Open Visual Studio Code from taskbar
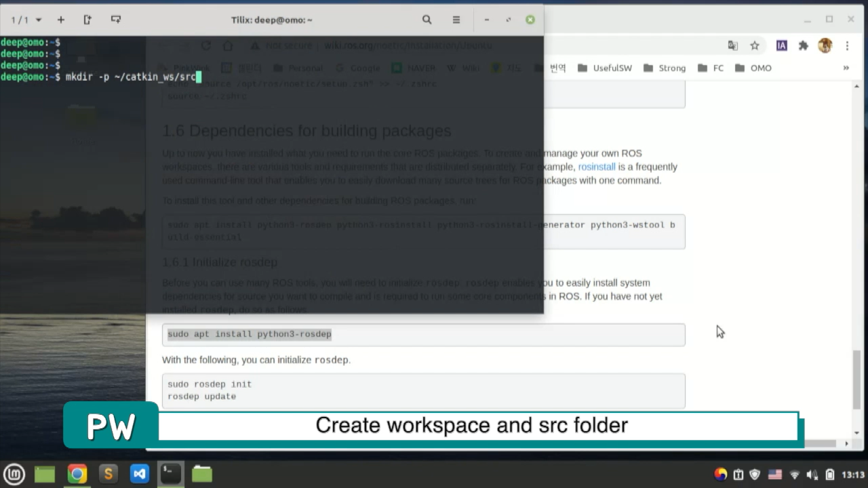 click(x=140, y=474)
